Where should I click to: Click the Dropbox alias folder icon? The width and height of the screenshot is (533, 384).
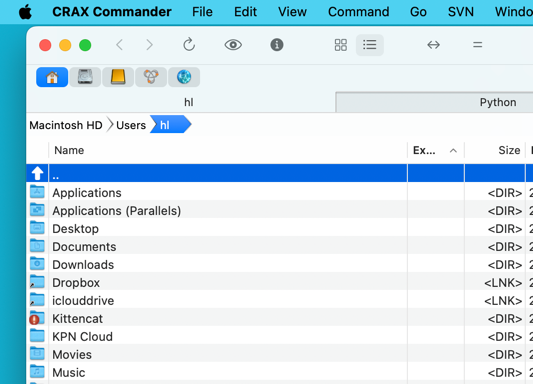[37, 282]
